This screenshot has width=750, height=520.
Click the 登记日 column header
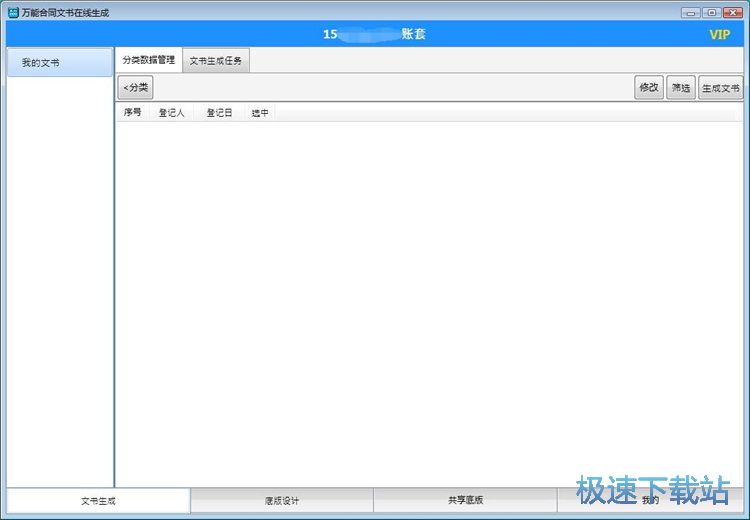[x=220, y=112]
